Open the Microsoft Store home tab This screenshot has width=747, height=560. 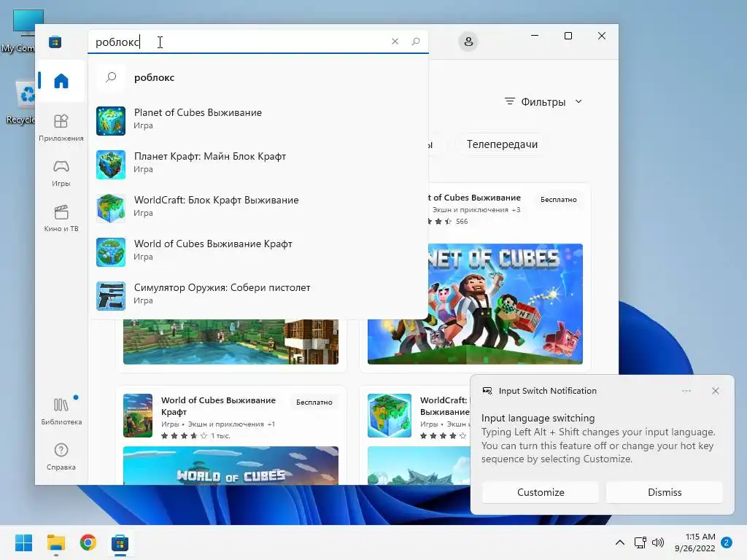pos(61,80)
